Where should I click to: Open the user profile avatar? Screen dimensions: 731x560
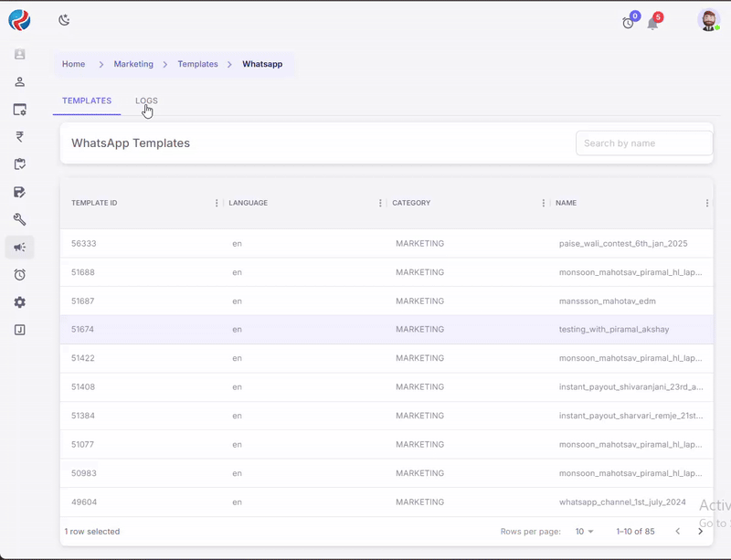coord(708,20)
